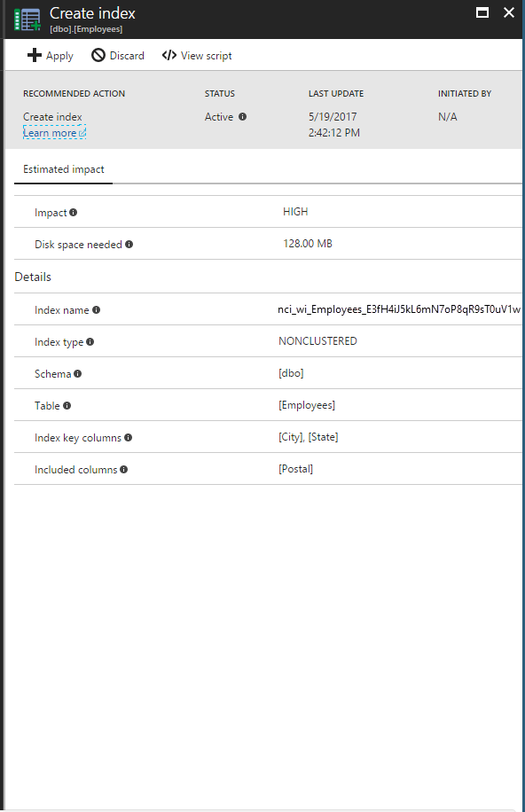
Task: Click info icon beside Disk space needed
Action: (x=129, y=244)
